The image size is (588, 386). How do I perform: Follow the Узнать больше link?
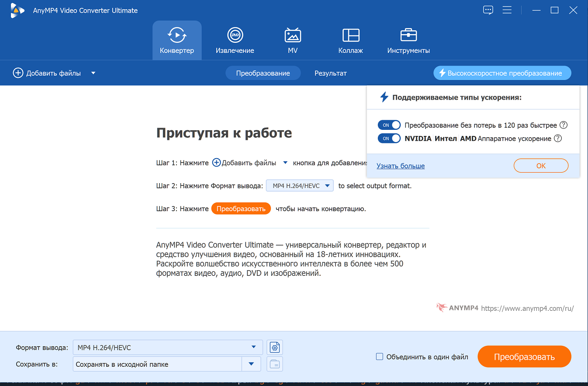(401, 166)
